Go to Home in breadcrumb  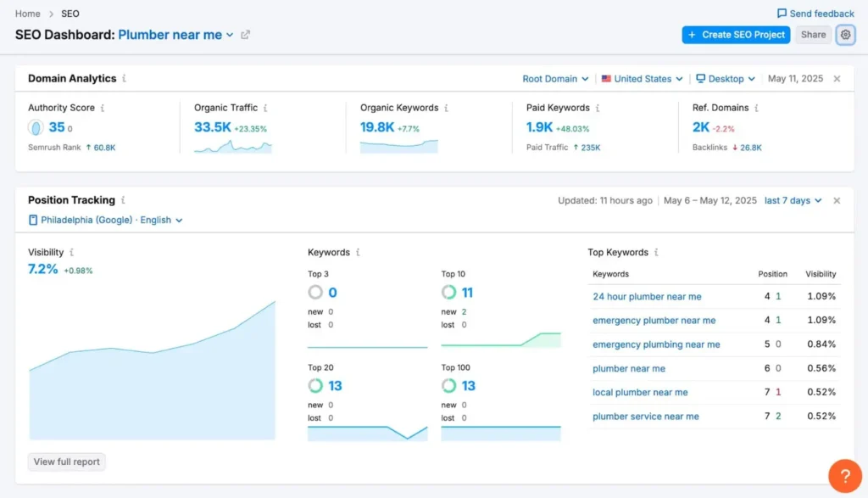pos(28,14)
